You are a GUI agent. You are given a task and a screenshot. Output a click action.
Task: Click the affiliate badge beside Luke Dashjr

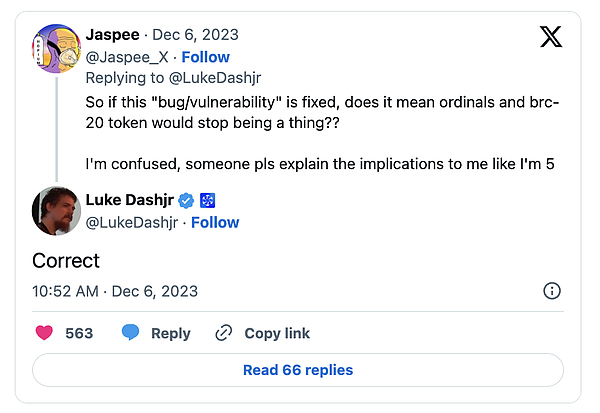coord(208,200)
